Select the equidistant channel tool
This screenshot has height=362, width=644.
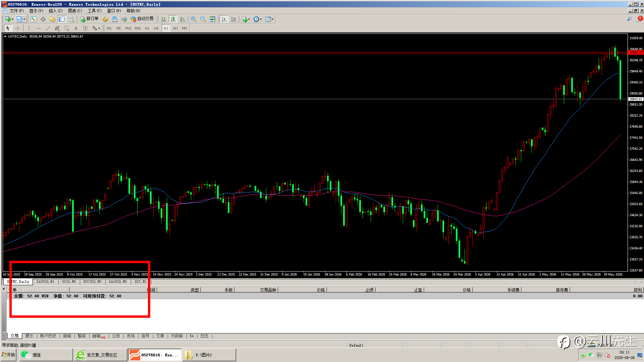pyautogui.click(x=57, y=28)
